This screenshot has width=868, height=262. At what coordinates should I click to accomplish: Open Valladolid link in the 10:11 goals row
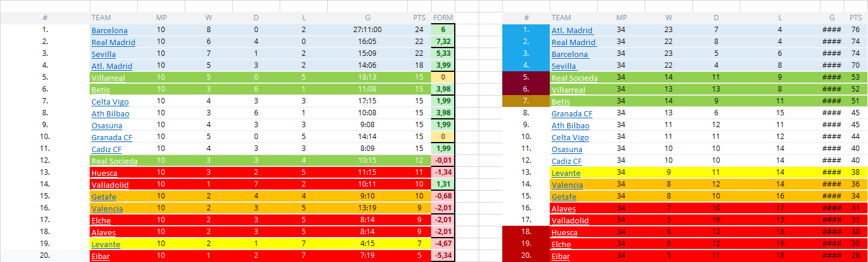(110, 185)
